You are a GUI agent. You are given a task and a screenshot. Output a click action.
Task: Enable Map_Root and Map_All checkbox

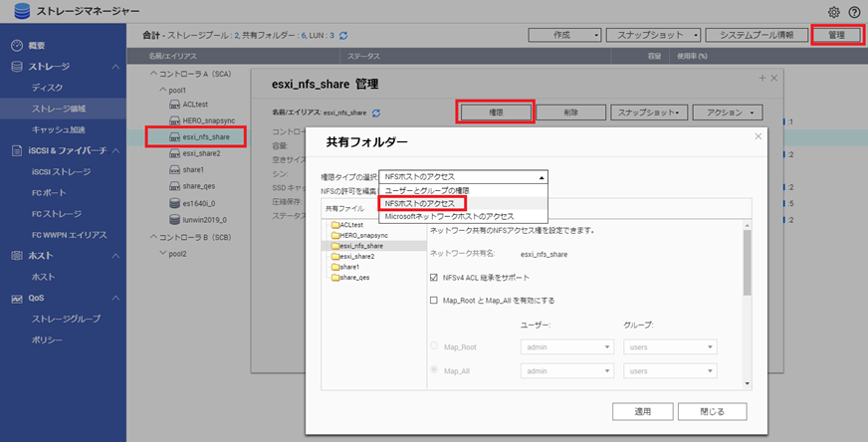coord(433,301)
